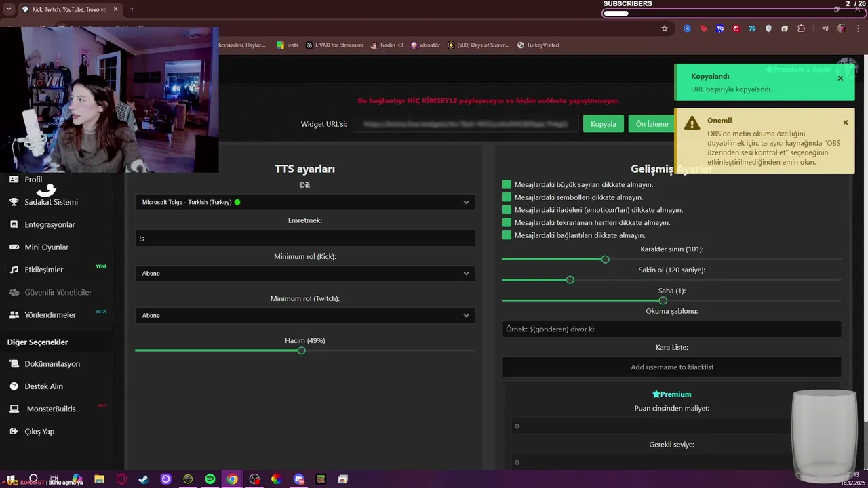Click the Destek Alın question mark icon
Viewport: 868px width, 488px height.
click(x=14, y=386)
